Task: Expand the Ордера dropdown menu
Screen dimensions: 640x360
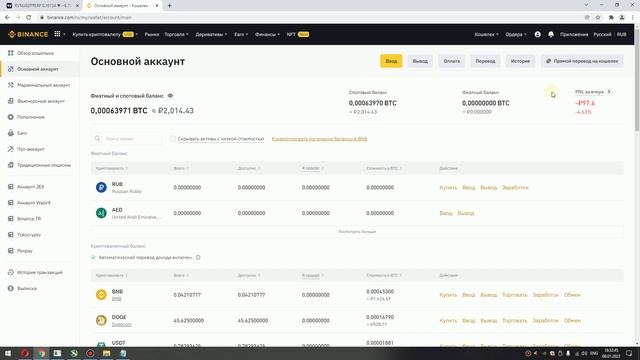Action: (x=516, y=34)
